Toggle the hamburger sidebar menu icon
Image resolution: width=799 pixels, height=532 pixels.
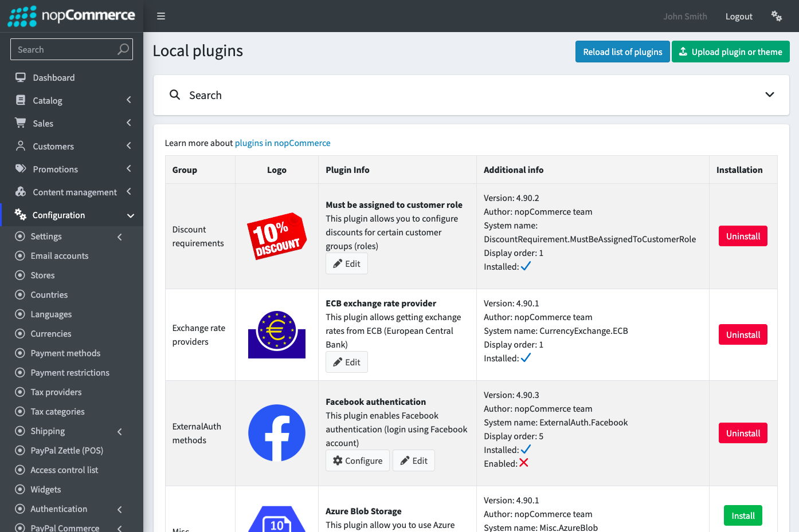(x=161, y=16)
